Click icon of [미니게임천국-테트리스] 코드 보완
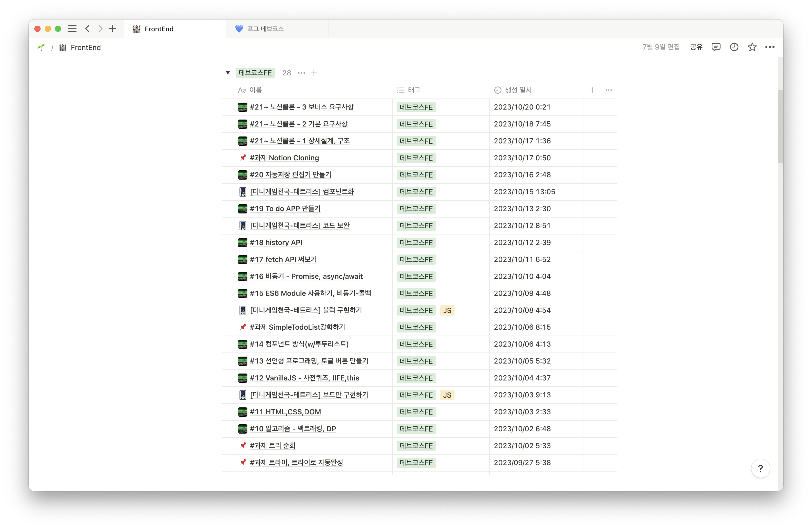812x529 pixels. point(243,226)
